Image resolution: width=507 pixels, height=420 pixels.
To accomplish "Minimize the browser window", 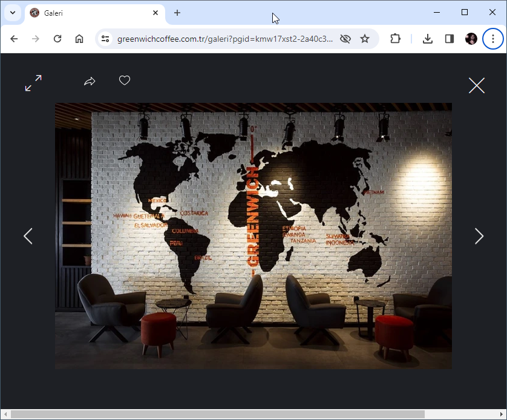I will (x=437, y=12).
